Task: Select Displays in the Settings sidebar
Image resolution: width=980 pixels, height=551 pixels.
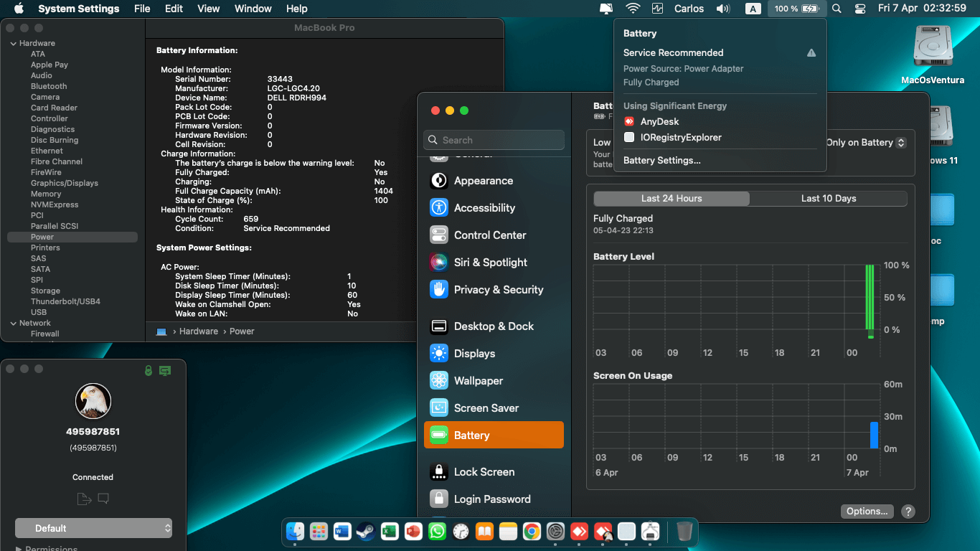Action: tap(494, 354)
